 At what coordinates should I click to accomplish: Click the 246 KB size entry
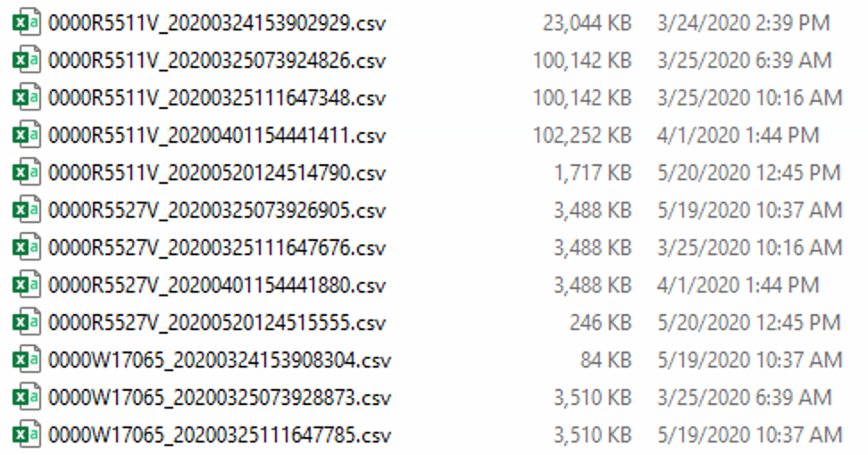click(x=601, y=322)
